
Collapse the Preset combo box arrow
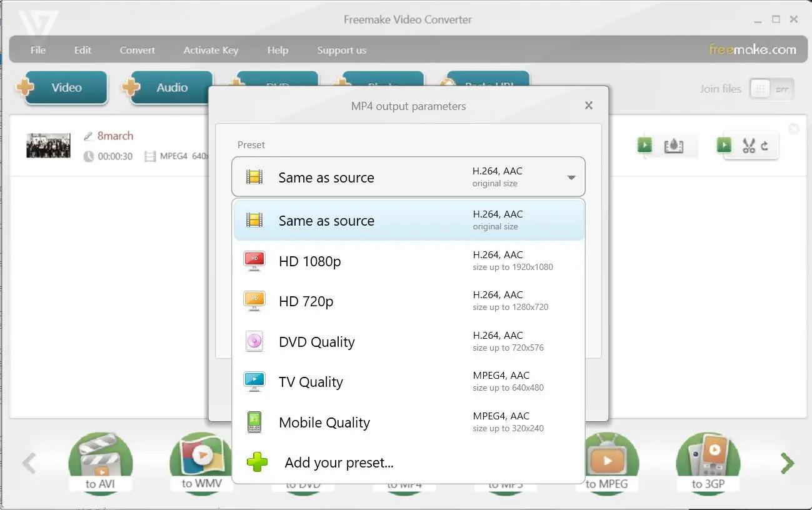pyautogui.click(x=571, y=177)
